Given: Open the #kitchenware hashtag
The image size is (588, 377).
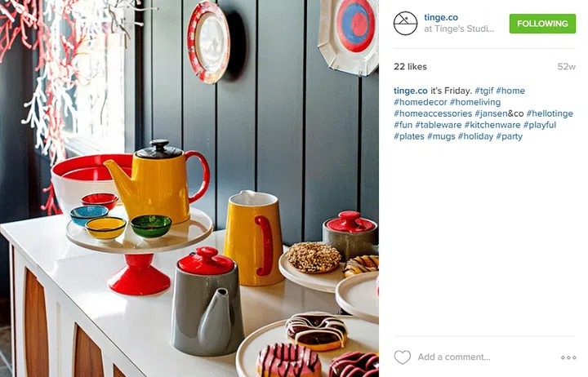Looking at the screenshot, I should click(x=492, y=125).
